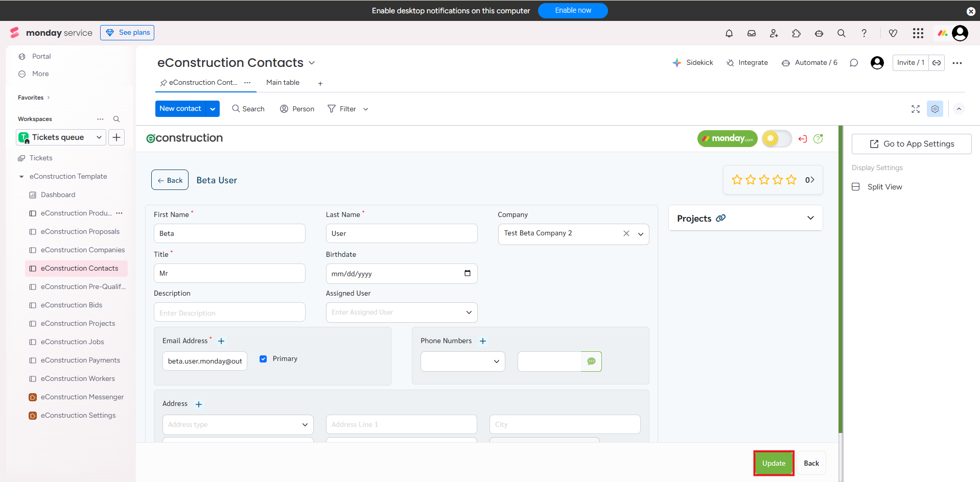The height and width of the screenshot is (482, 980).
Task: Open eConstruction Proposals board in sidebar
Action: coord(80,231)
